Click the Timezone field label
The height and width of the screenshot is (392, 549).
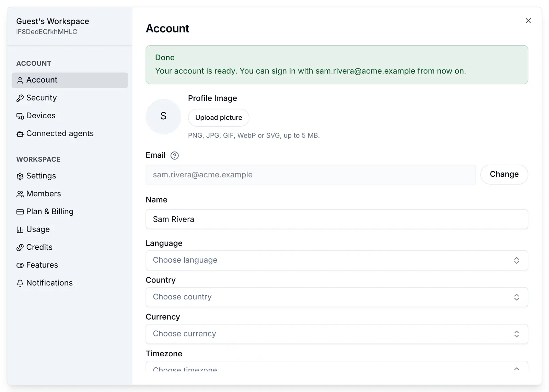pos(164,354)
